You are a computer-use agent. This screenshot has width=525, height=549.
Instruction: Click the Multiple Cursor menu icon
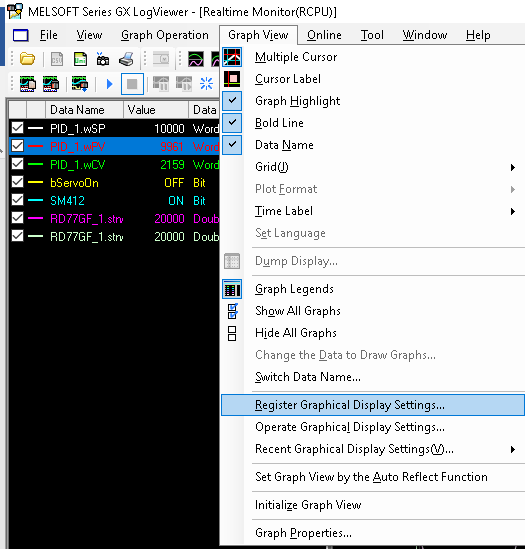(232, 57)
